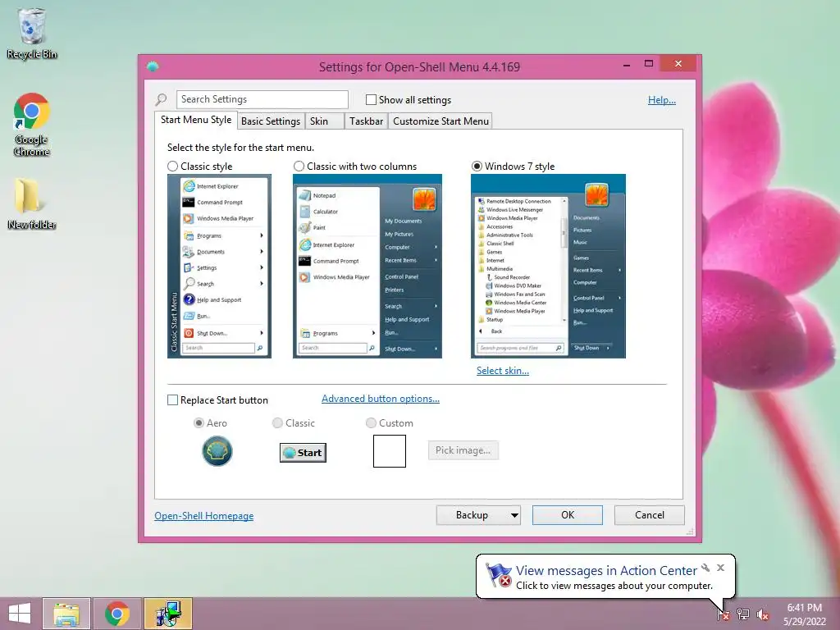Click the Classic style menu preview image
The image size is (840, 630).
click(219, 266)
